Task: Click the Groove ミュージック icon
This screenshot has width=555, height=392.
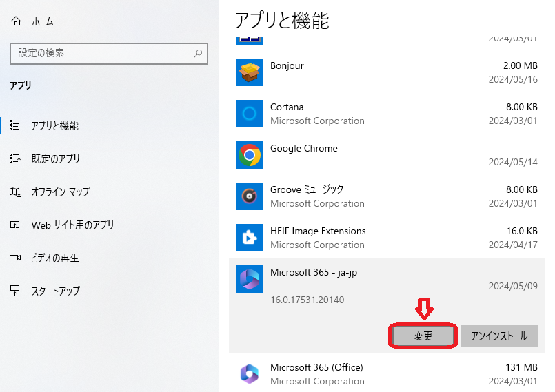Action: (x=250, y=196)
